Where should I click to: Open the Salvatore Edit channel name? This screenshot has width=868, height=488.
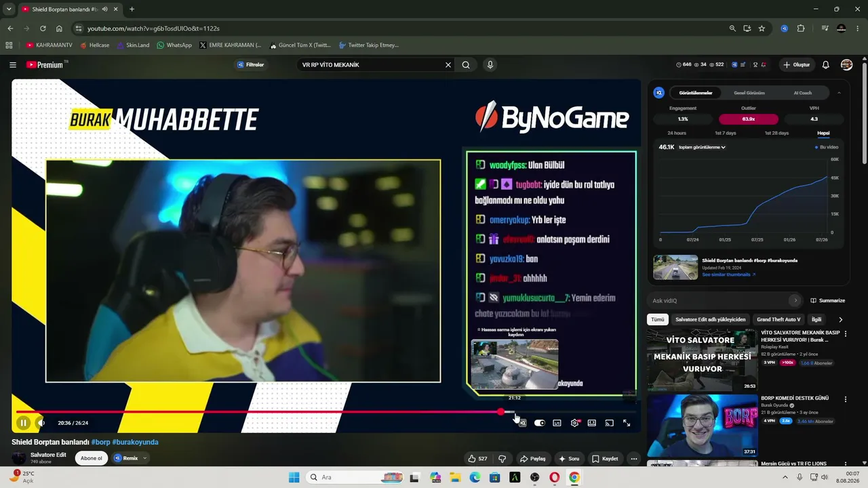coord(48,455)
